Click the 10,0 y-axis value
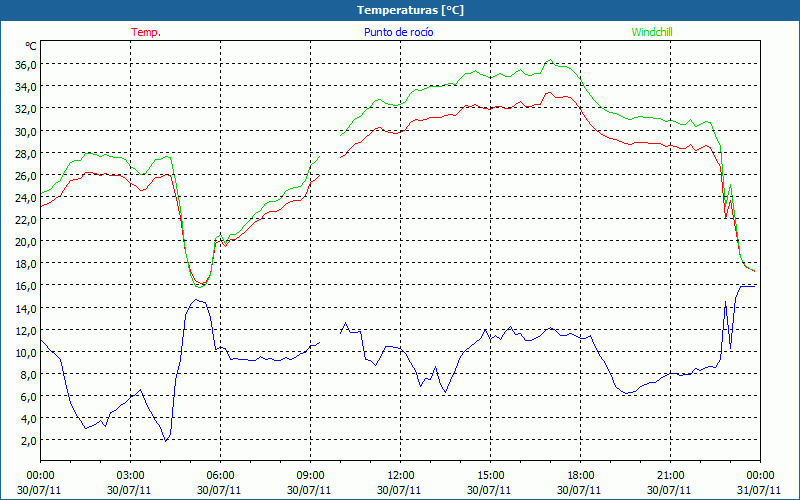The image size is (800, 500). click(x=27, y=352)
